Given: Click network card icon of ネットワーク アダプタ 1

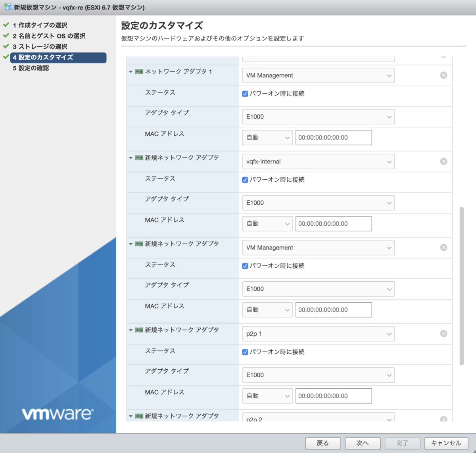Looking at the screenshot, I should 139,72.
